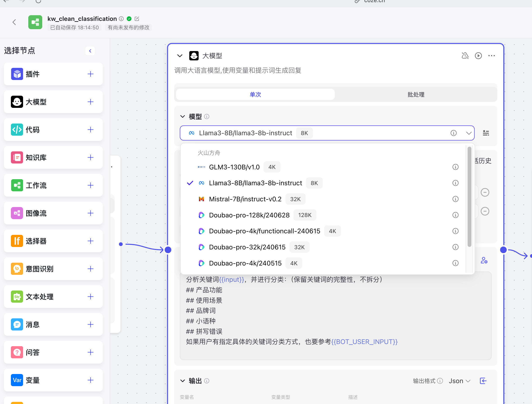This screenshot has height=404, width=532.
Task: Add a 意图识别 intent node
Action: coord(91,269)
